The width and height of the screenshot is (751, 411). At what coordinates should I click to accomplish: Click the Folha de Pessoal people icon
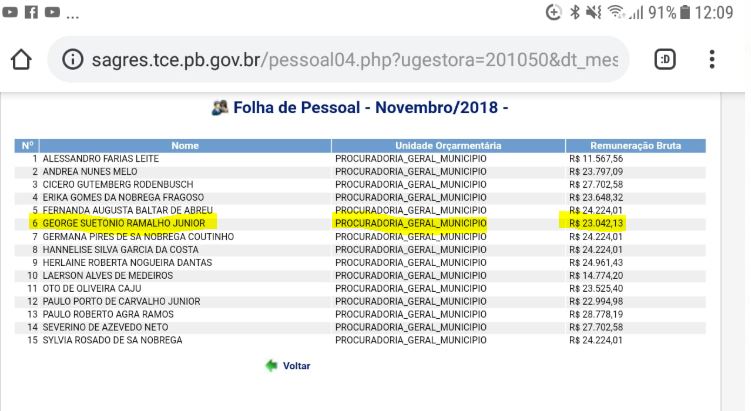(220, 108)
